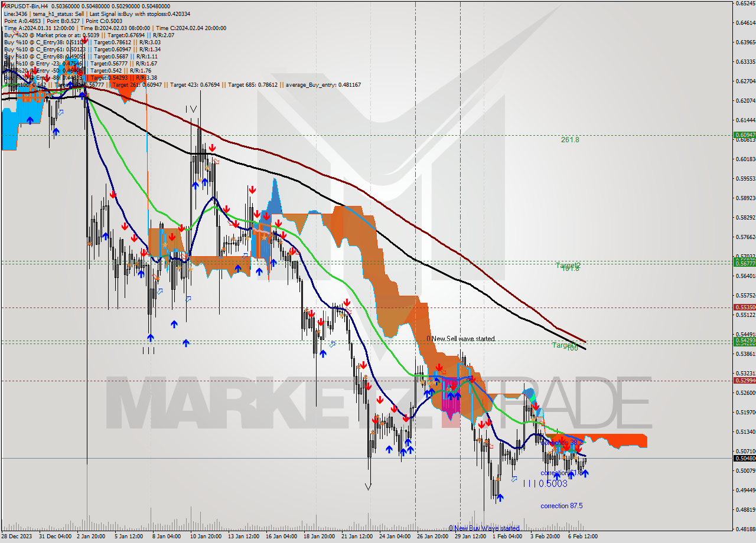Image resolution: width=756 pixels, height=543 pixels.
Task: Click the '10 Jan 20:00' time axis label
Action: [205, 537]
